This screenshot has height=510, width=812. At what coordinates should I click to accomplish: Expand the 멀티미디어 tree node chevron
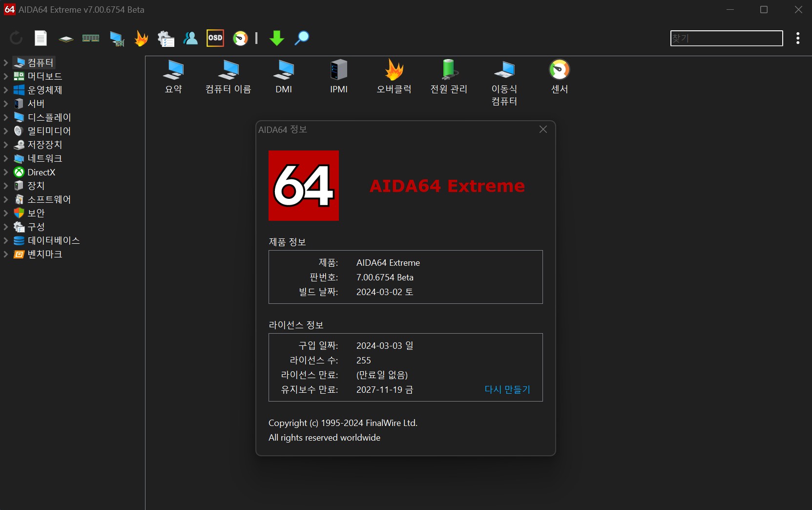coord(6,131)
